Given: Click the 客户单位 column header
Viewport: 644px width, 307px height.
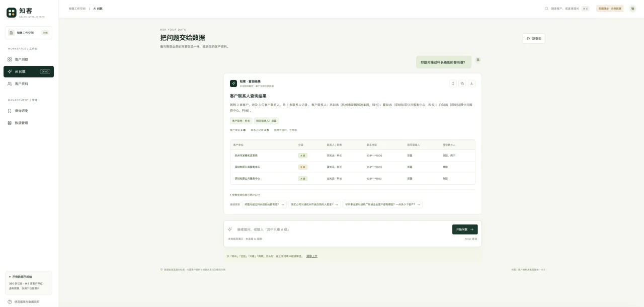Looking at the screenshot, I should click(x=239, y=144).
